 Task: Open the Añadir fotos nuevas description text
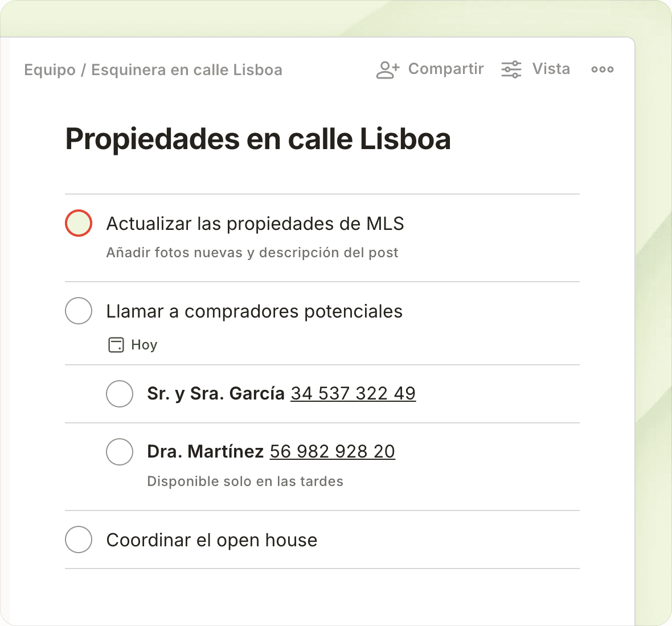coord(252,253)
